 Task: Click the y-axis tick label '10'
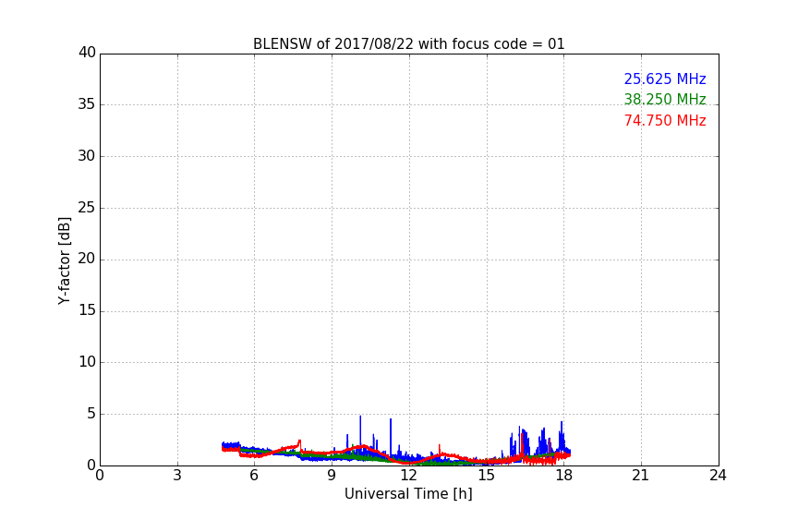[x=87, y=362]
